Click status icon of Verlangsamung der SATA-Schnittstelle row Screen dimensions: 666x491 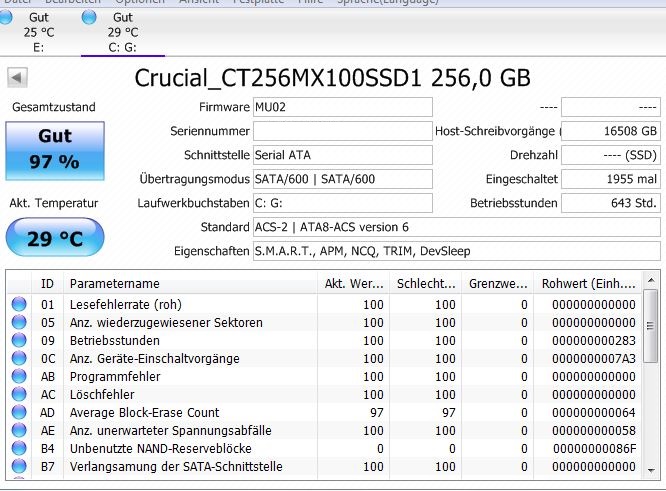tap(19, 466)
